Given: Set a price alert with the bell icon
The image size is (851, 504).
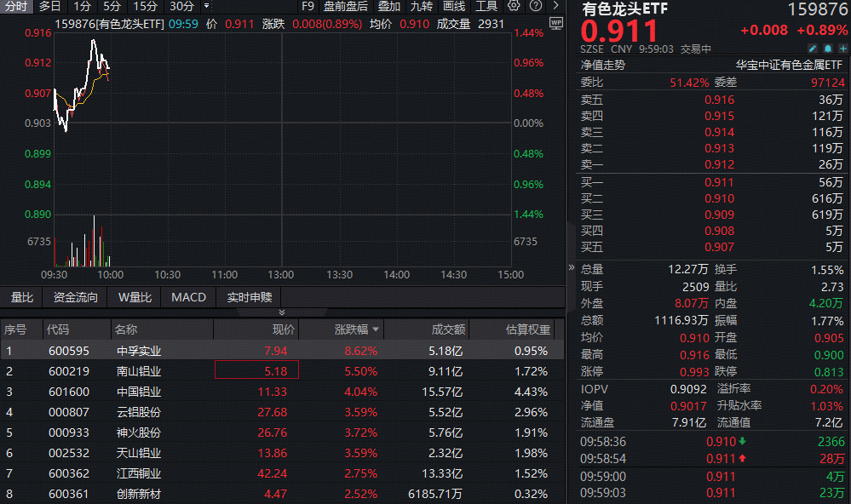Looking at the screenshot, I should (x=827, y=49).
